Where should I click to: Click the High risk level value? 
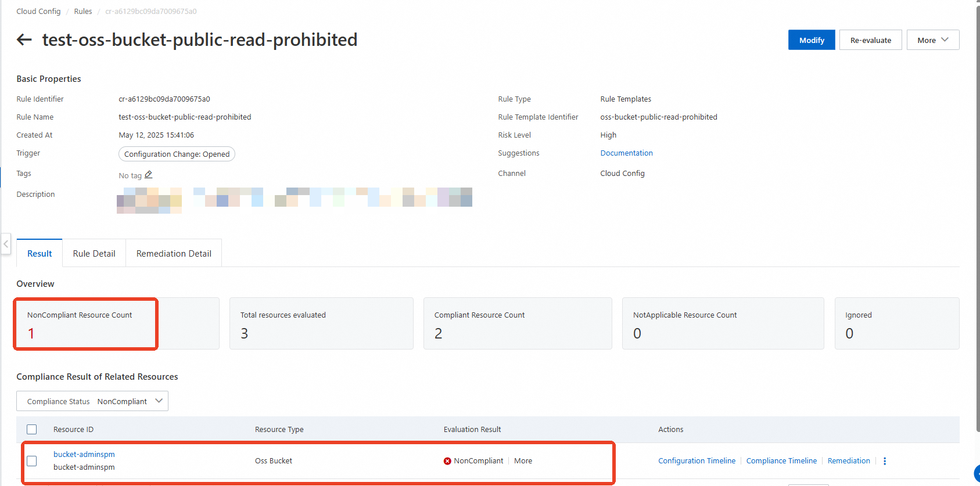tap(608, 135)
